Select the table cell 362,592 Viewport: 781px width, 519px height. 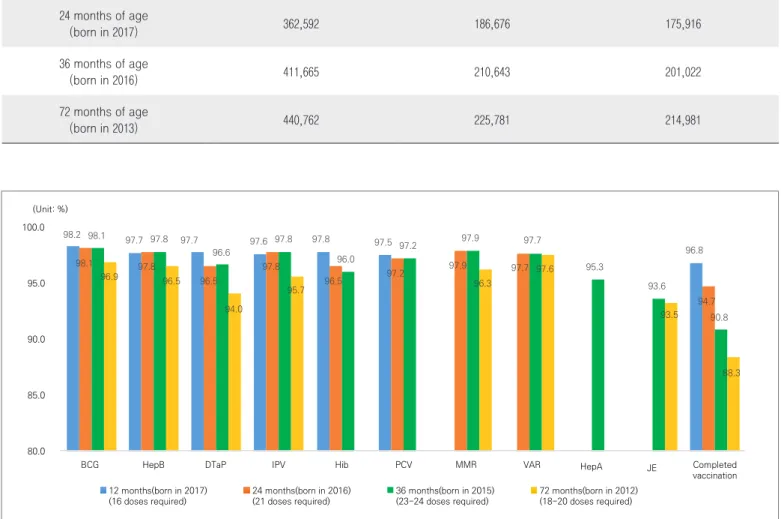click(301, 24)
